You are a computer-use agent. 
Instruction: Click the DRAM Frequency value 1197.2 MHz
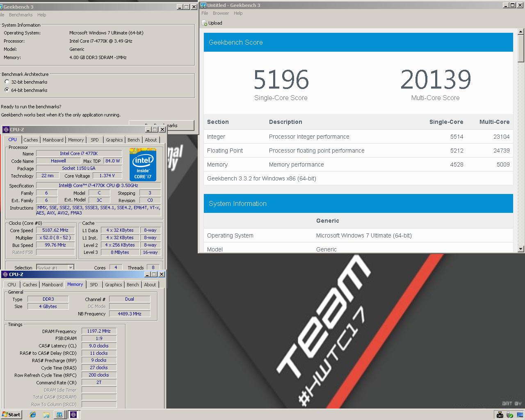point(99,331)
